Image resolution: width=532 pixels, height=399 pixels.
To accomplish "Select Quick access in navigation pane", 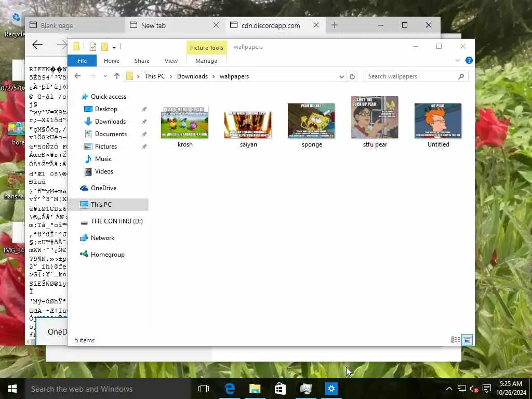I will point(109,96).
